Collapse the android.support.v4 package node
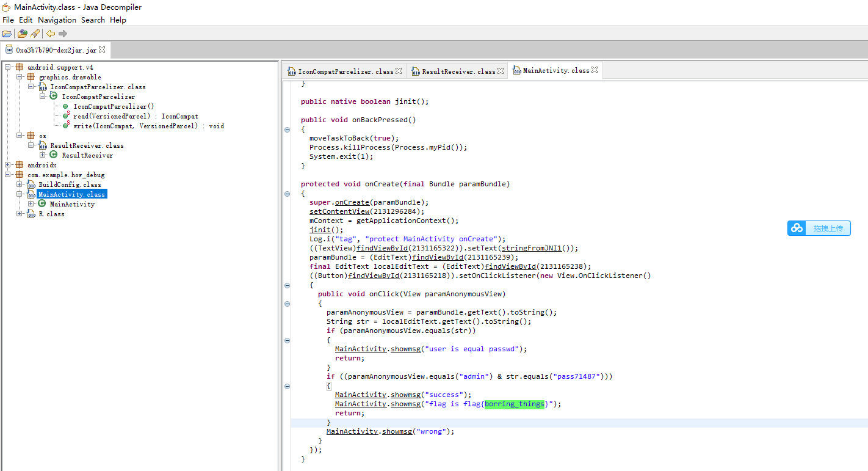Screen dimensions: 868x471 pyautogui.click(x=8, y=67)
